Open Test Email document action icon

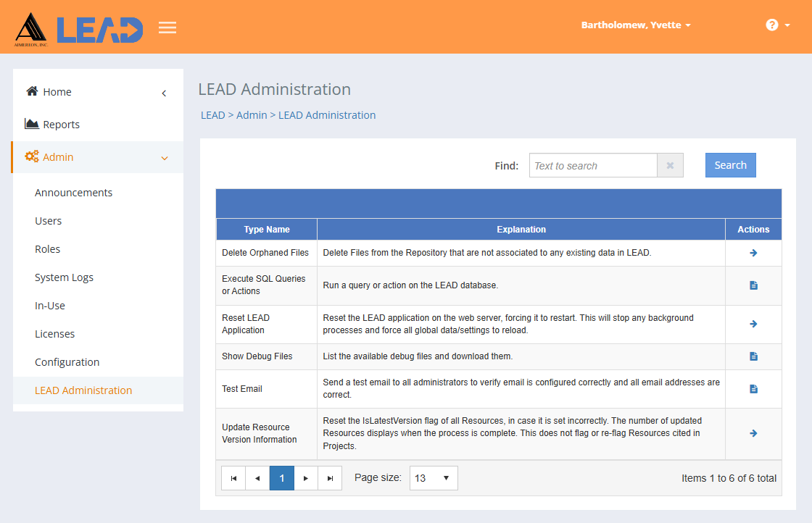753,389
